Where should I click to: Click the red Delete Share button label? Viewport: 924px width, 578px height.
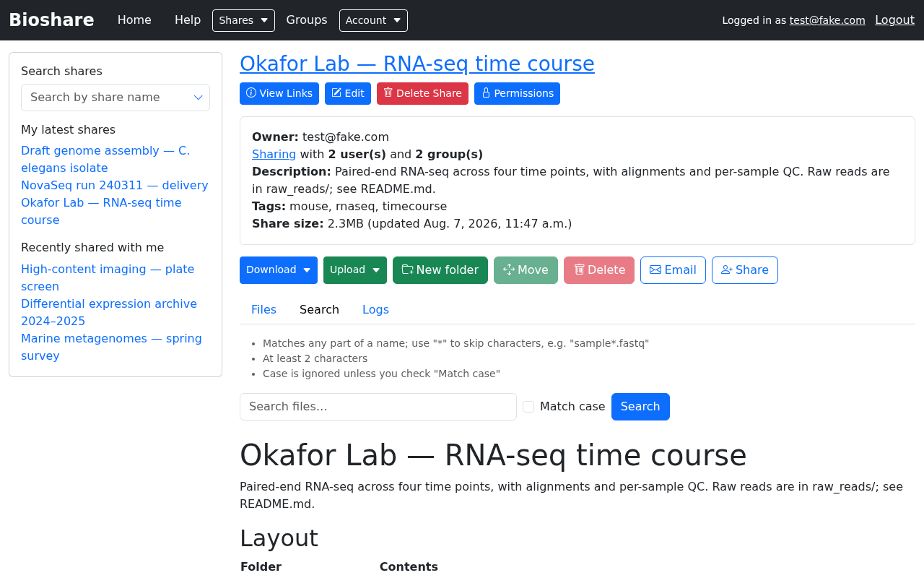(429, 93)
